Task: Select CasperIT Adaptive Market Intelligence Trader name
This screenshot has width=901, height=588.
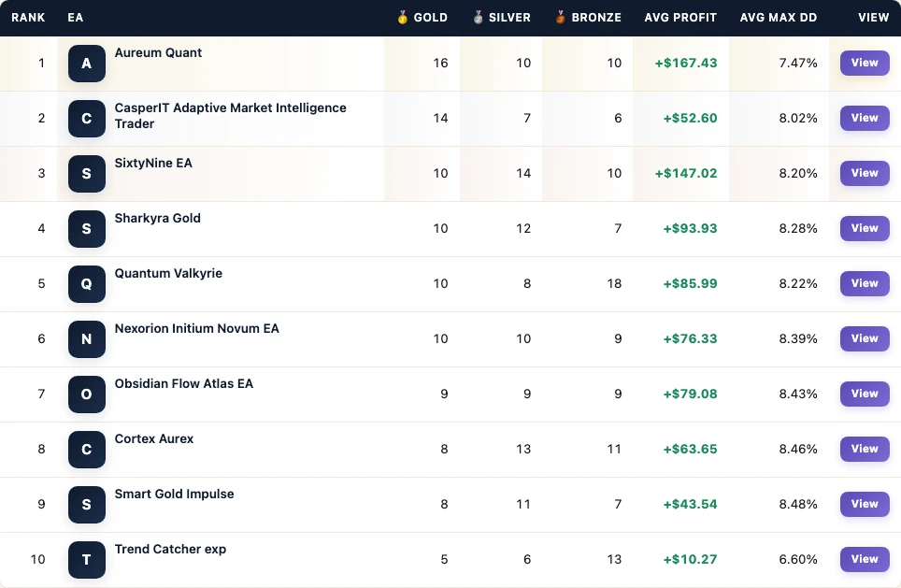Action: [231, 116]
